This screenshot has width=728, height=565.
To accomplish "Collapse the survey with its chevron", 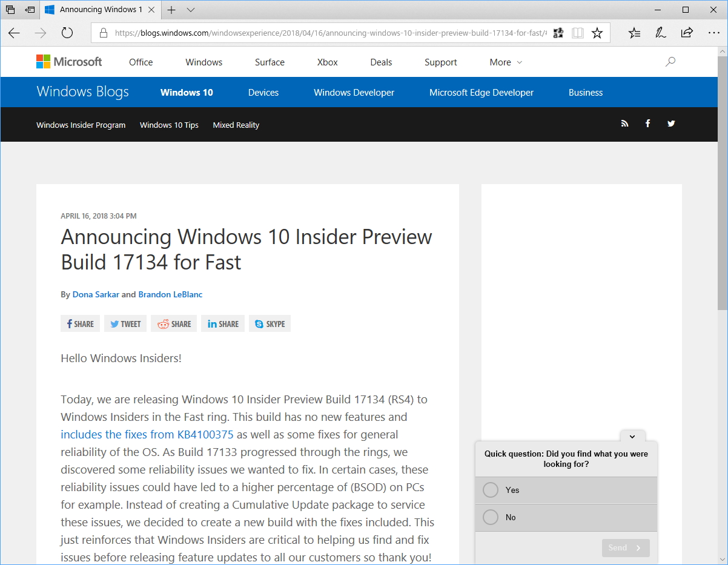I will [632, 436].
